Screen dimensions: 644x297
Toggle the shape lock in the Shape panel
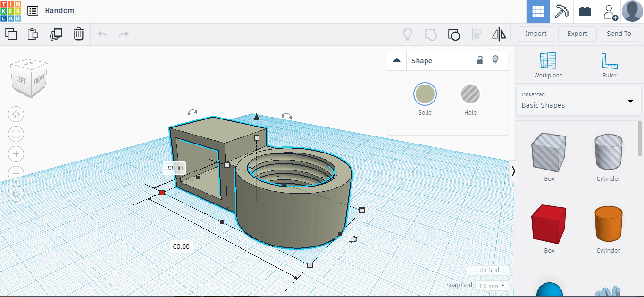coord(479,60)
